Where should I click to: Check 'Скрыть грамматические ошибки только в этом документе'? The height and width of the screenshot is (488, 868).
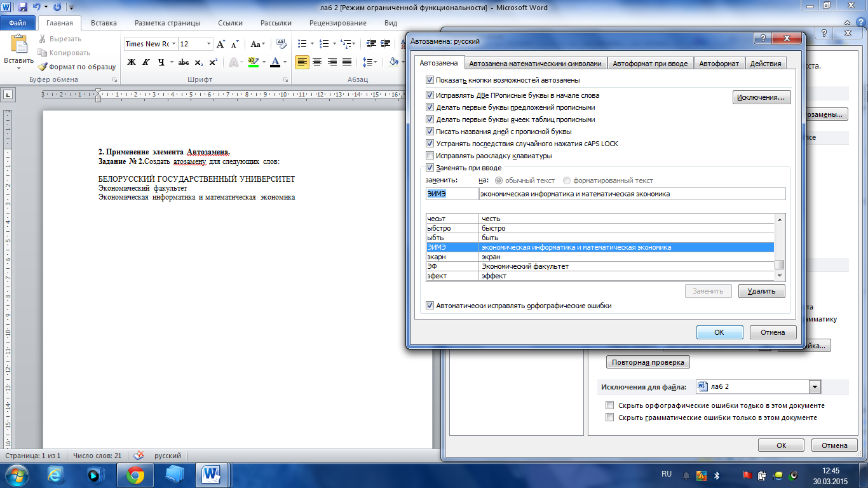pyautogui.click(x=610, y=417)
